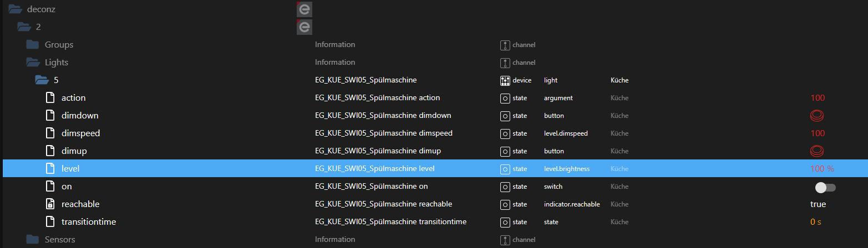Toggle the on switch for Spülmaschine
The height and width of the screenshot is (248, 868).
(825, 187)
